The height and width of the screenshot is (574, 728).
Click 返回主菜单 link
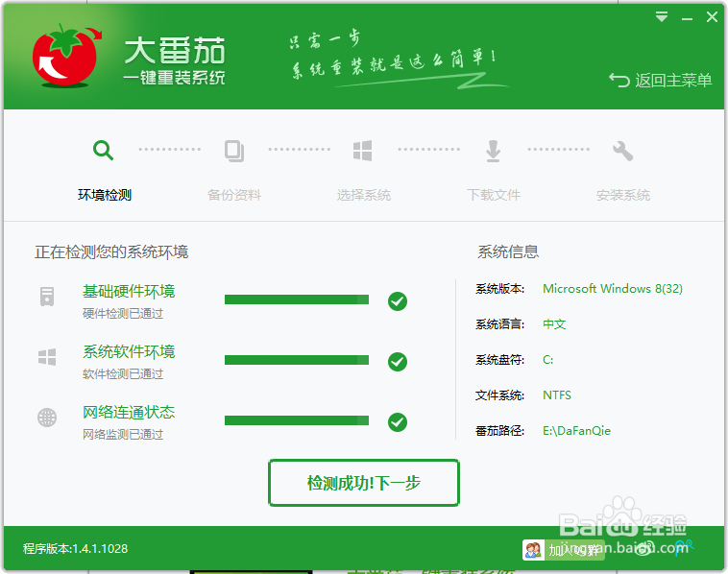pos(673,81)
